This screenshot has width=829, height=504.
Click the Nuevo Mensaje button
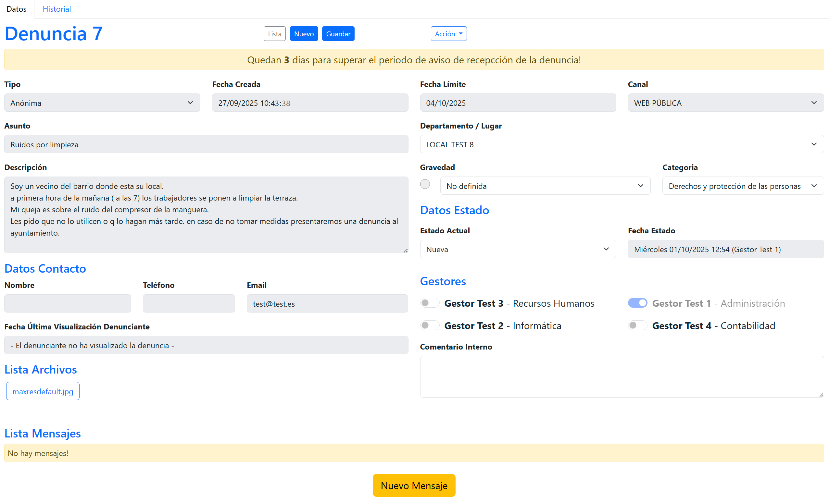click(414, 486)
